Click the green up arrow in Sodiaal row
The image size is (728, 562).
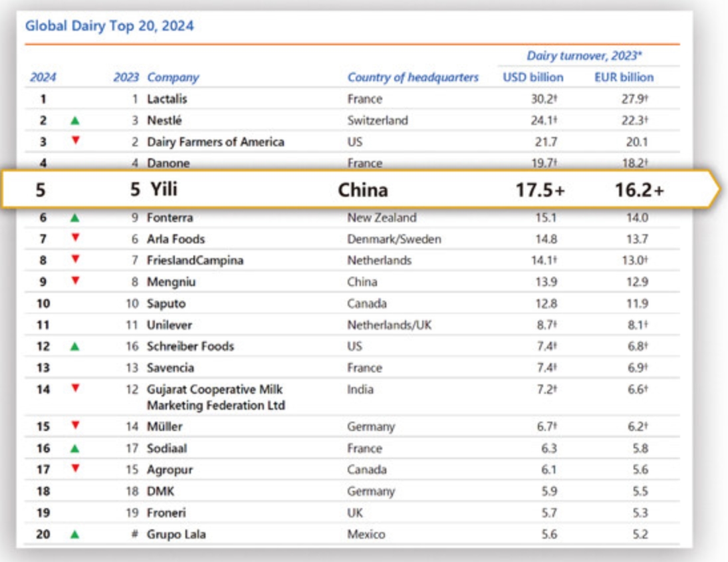[74, 449]
